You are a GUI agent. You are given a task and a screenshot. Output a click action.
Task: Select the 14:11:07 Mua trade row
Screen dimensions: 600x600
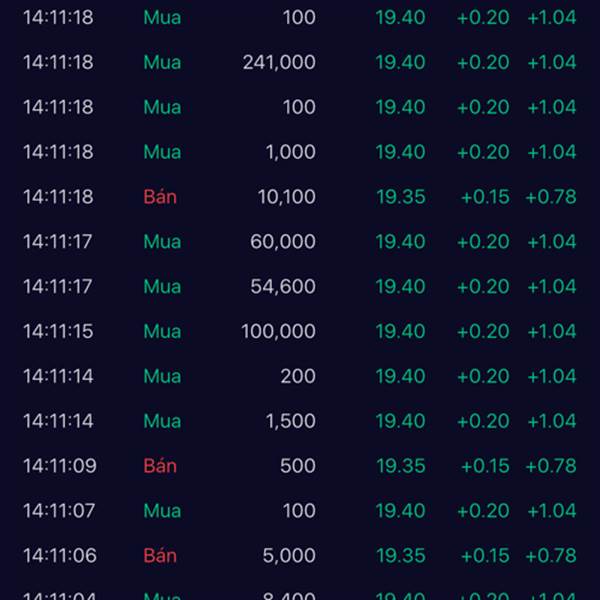tap(300, 511)
